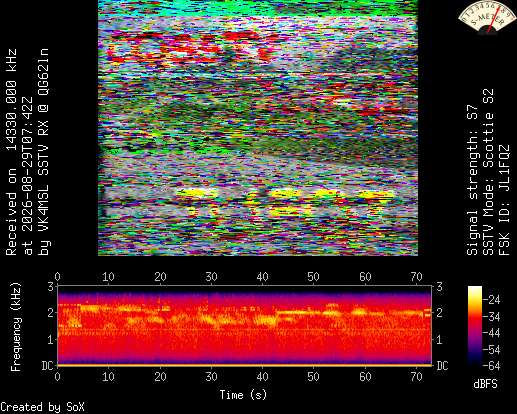Click the 'DC' label on the left frequency axis
Screen dimensions: 517x414
(48, 366)
